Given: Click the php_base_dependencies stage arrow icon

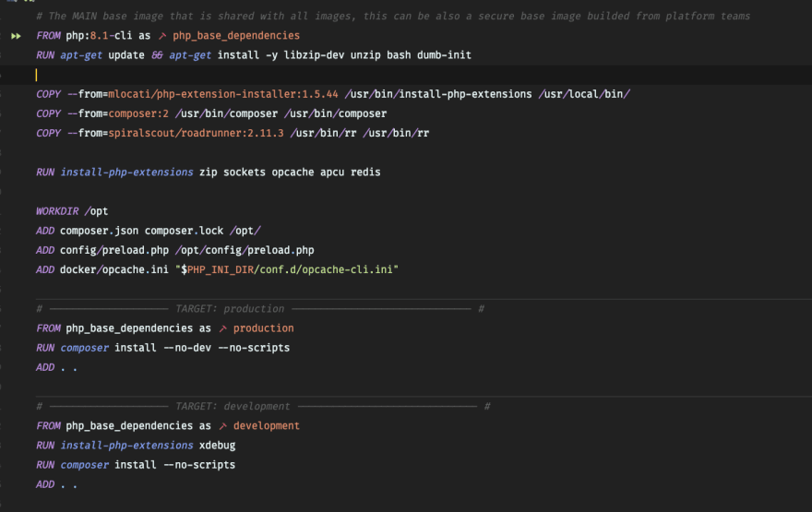Looking at the screenshot, I should point(162,36).
